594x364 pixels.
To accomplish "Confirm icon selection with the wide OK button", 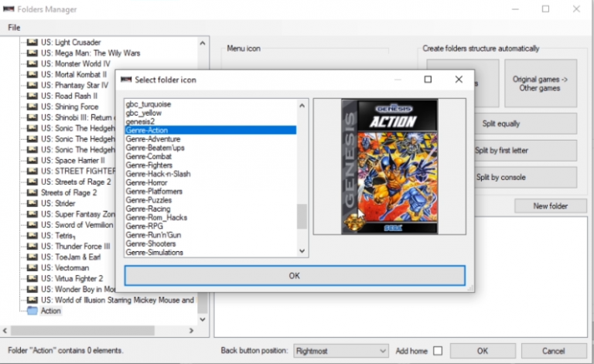I will [294, 275].
